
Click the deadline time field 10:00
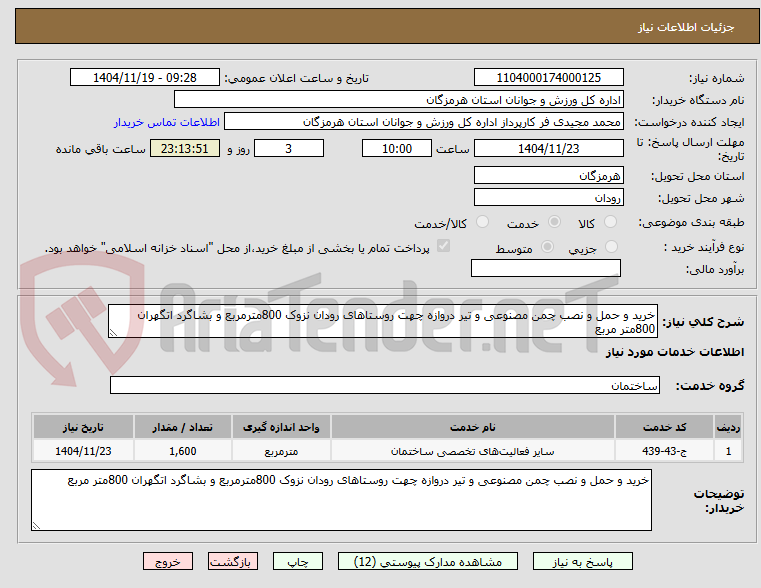pyautogui.click(x=397, y=148)
